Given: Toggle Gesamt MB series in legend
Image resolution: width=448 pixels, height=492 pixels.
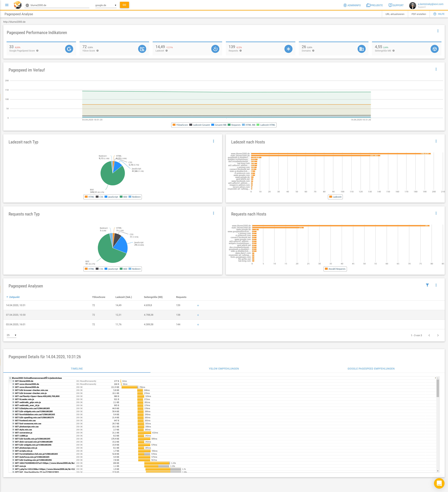Looking at the screenshot, I should tap(219, 125).
